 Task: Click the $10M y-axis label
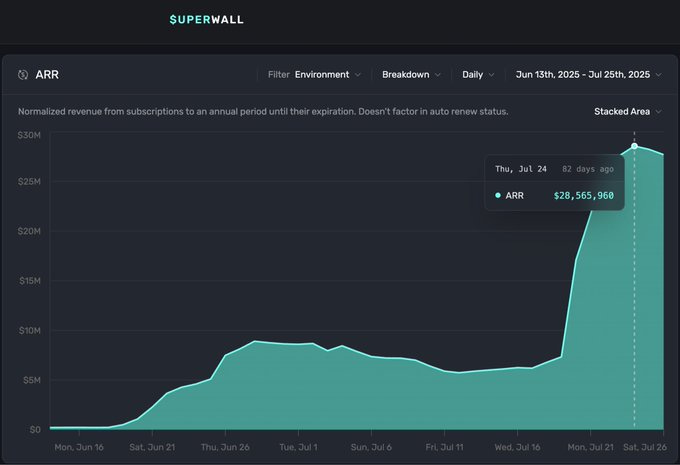[30, 331]
